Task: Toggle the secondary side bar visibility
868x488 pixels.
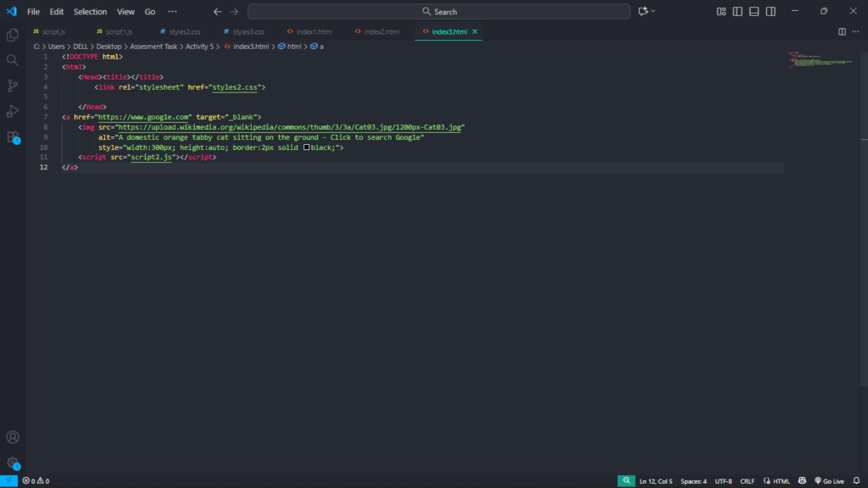Action: (x=771, y=11)
